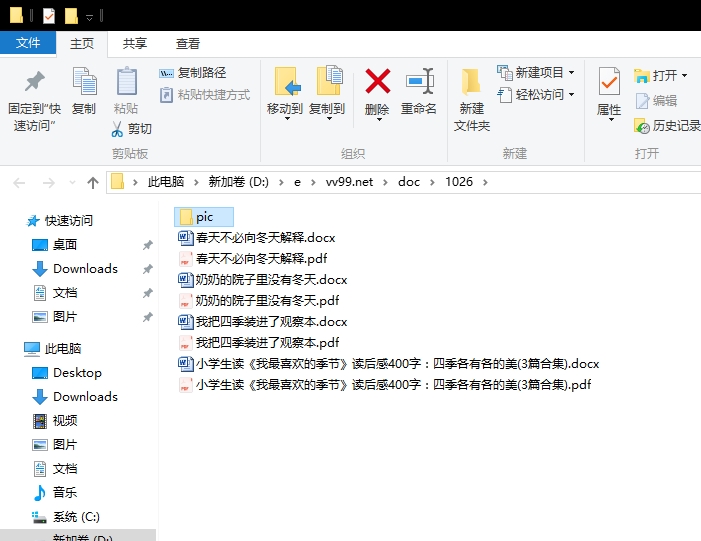Viewport: 701px width, 541px height.
Task: Select 春天不必向冬天解释.pdf file
Action: (x=253, y=258)
